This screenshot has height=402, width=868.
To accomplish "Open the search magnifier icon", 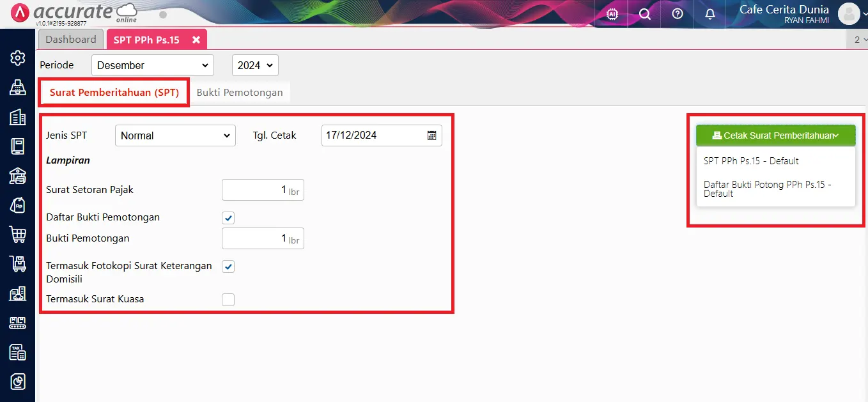I will (644, 13).
